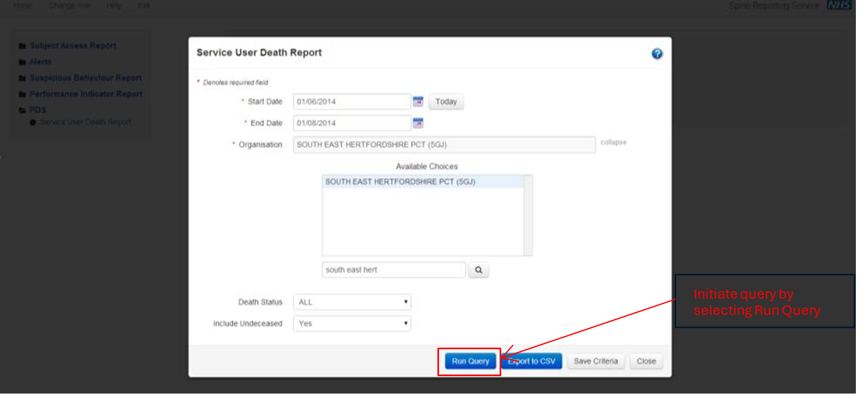Open Change role in the top menu
Viewport: 868px width, 412px height.
70,5
